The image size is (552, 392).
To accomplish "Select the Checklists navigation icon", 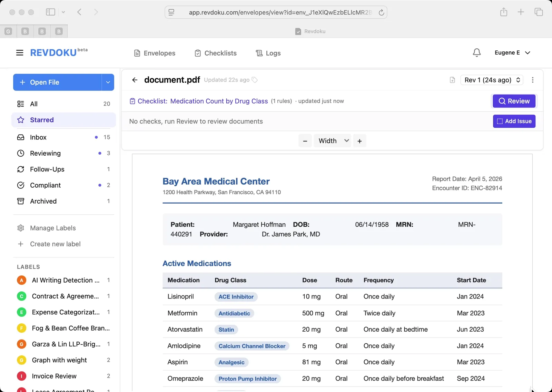I will coord(198,53).
